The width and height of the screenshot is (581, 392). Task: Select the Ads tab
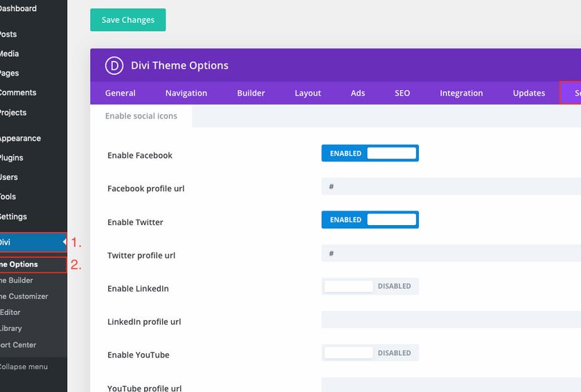[x=357, y=93]
